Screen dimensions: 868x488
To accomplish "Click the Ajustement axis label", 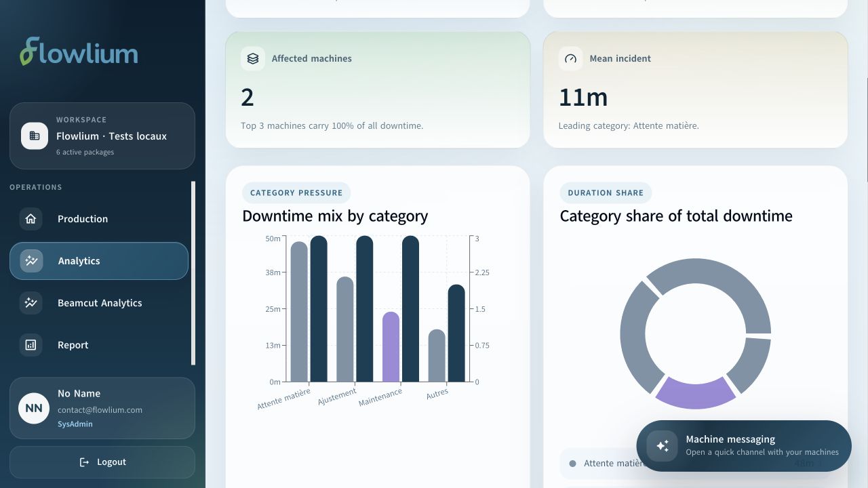I will click(x=337, y=396).
